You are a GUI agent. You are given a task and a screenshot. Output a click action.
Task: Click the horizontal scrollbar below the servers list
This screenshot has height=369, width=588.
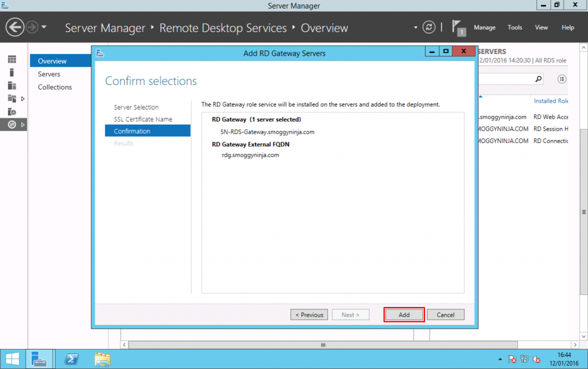322,344
